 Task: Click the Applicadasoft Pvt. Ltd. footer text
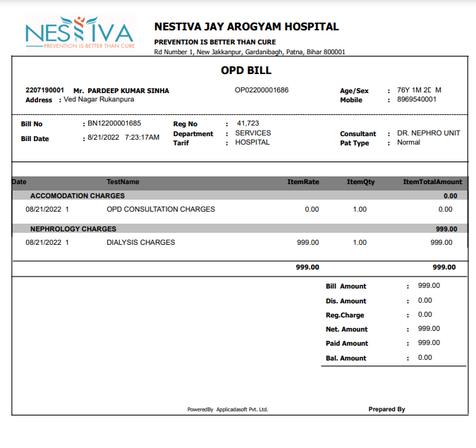242,409
